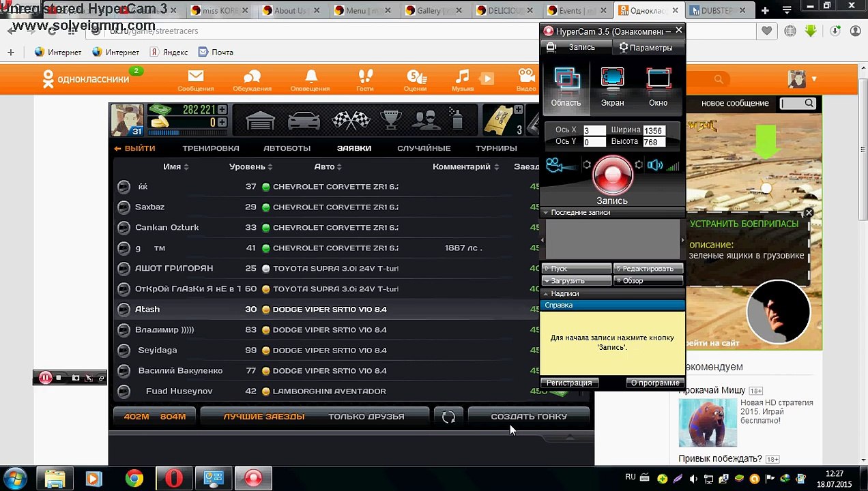Screen dimensions: 868x491
Task: Collapse the Надписи section in HyperCam
Action: (x=545, y=293)
